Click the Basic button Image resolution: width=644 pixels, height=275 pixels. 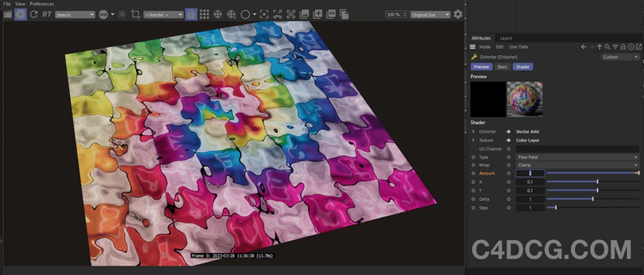tap(502, 67)
